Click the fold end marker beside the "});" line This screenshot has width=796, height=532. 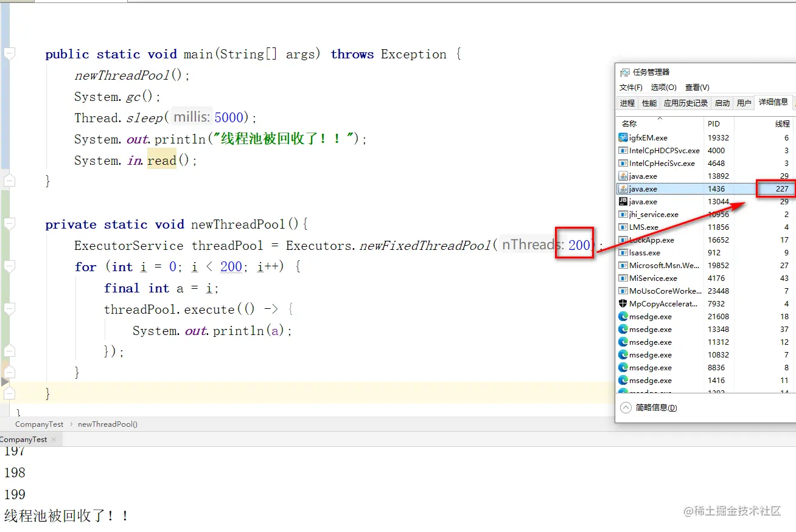coord(9,351)
